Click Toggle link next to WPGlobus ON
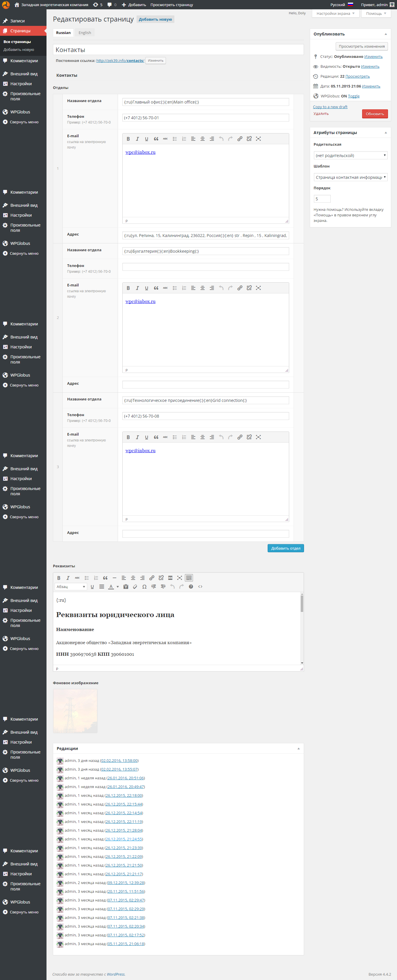 tap(354, 96)
